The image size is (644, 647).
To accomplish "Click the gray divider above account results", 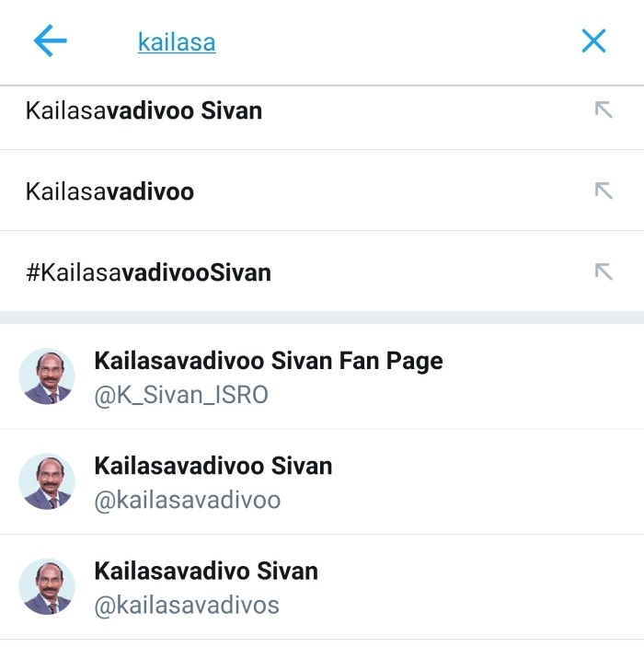I will [x=322, y=318].
